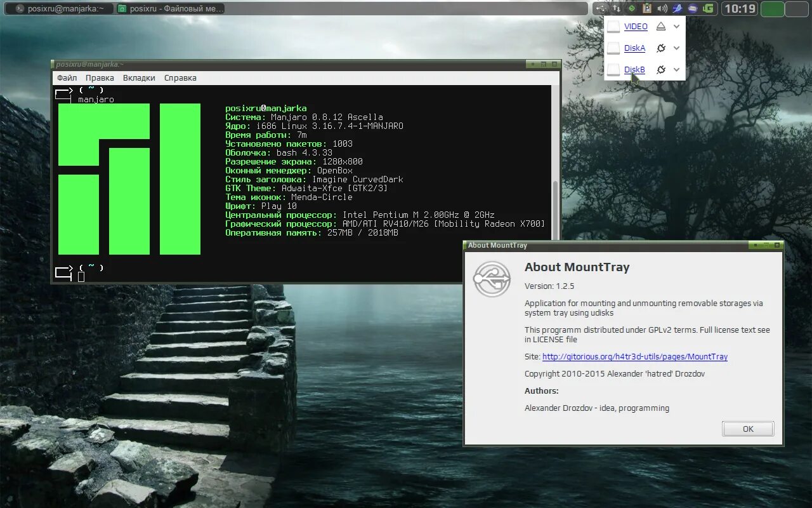Click the network up/down arrows tray icon
Image resolution: width=812 pixels, height=508 pixels.
(x=616, y=9)
